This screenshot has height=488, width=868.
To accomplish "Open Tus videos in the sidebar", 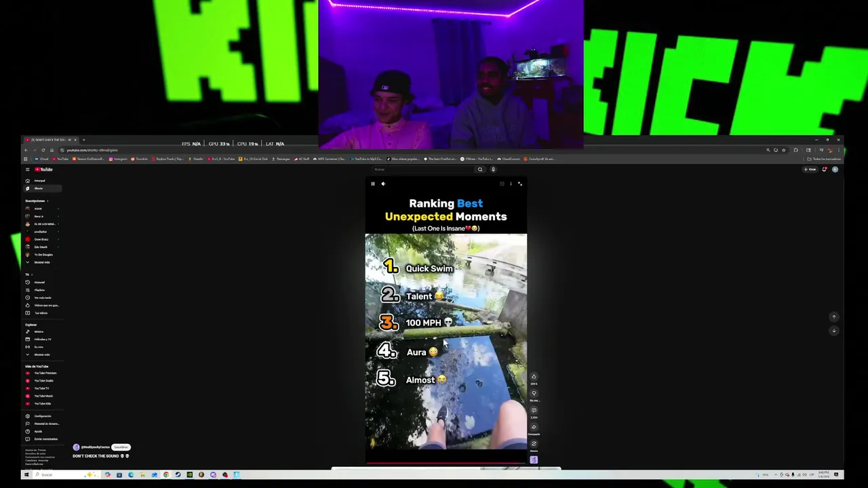I will 42,312.
